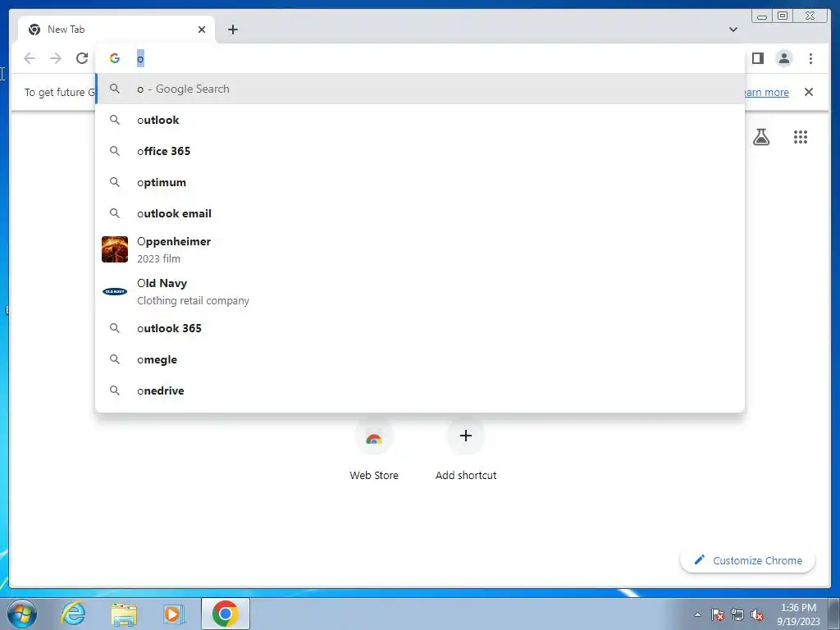The height and width of the screenshot is (630, 840).
Task: Go back using the back arrow
Action: click(30, 58)
